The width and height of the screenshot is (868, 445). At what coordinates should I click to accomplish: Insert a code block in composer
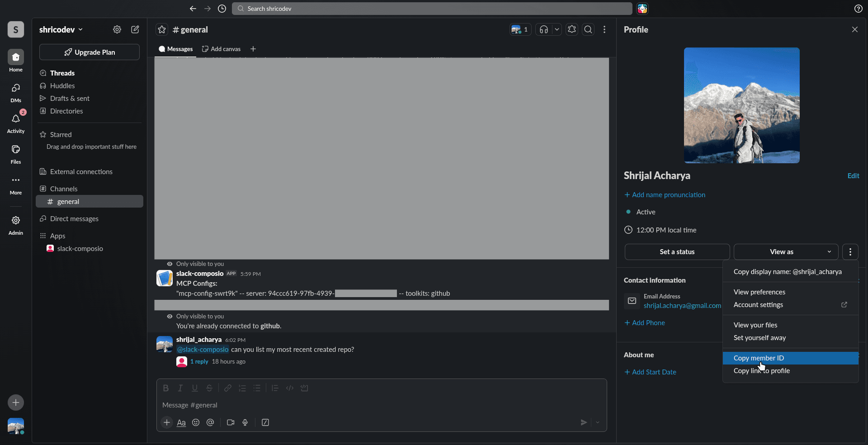tap(304, 388)
